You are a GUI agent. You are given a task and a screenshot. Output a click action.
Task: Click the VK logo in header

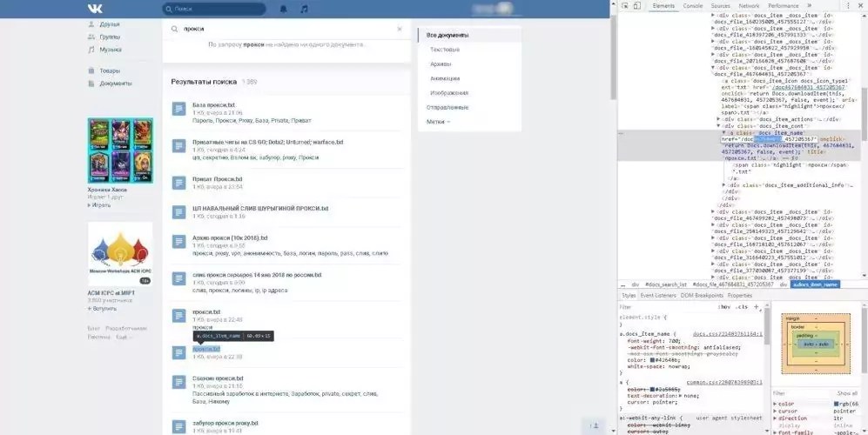pyautogui.click(x=94, y=9)
